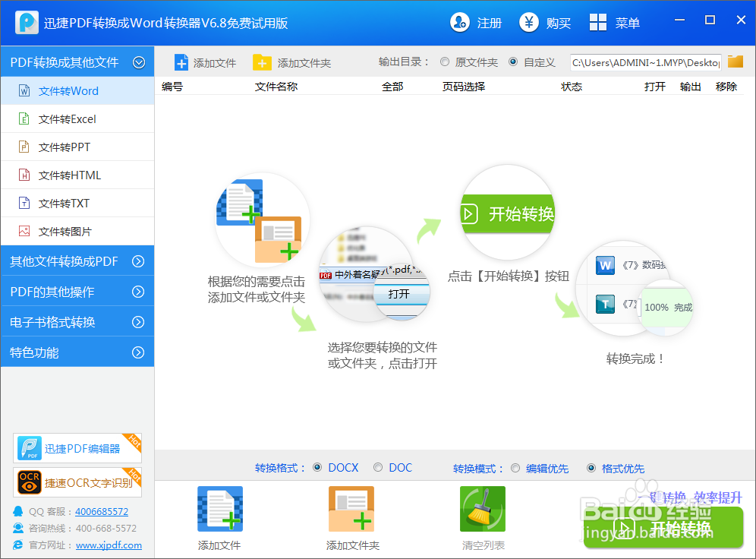Screen dimensions: 756x559
Task: Expand the PDF的其他操作 section
Action: pos(77,292)
